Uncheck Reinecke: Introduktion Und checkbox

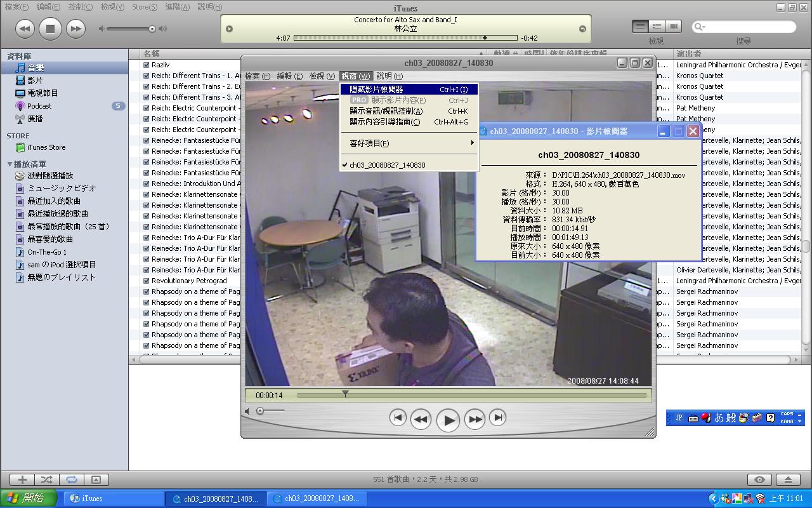pos(147,184)
